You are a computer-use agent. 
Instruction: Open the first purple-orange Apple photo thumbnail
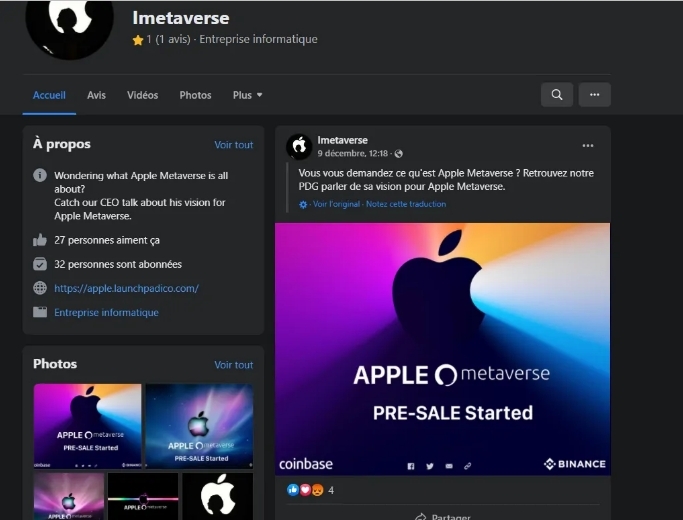[88, 426]
